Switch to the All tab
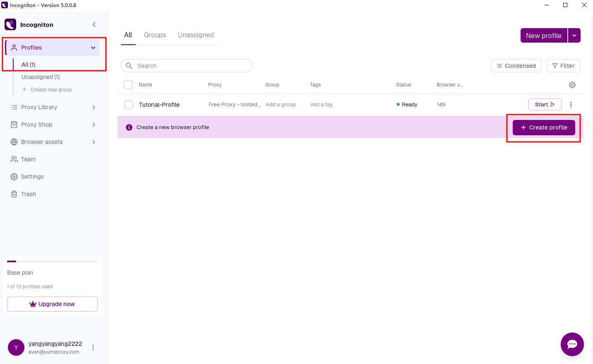This screenshot has width=593, height=364. point(128,35)
